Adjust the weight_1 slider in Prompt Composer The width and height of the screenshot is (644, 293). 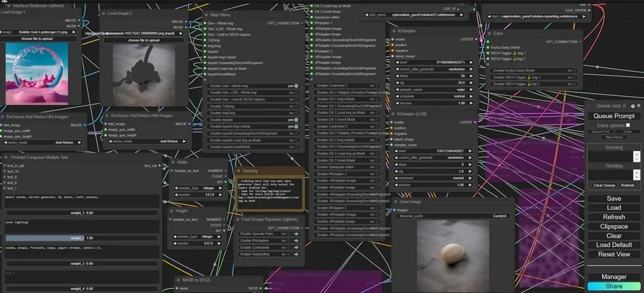pos(82,213)
